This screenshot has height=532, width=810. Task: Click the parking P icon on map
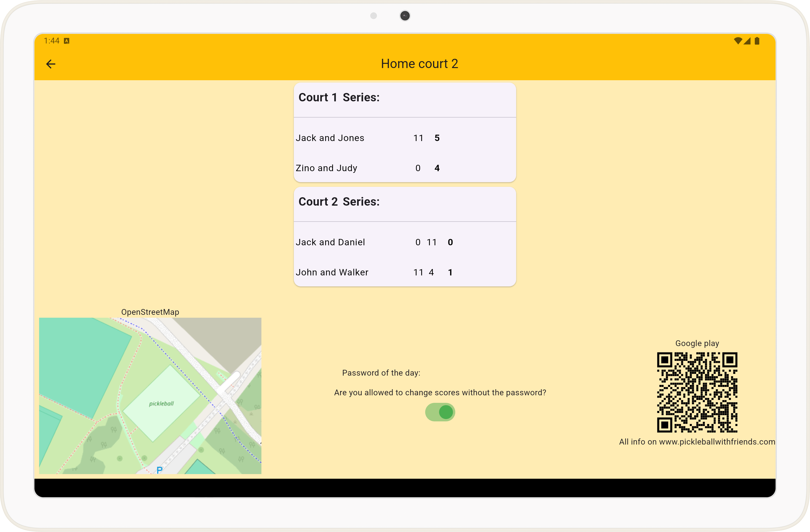click(159, 470)
